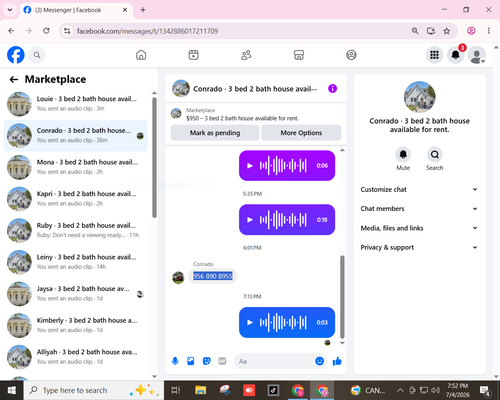Attach a photo with the image icon

191,361
